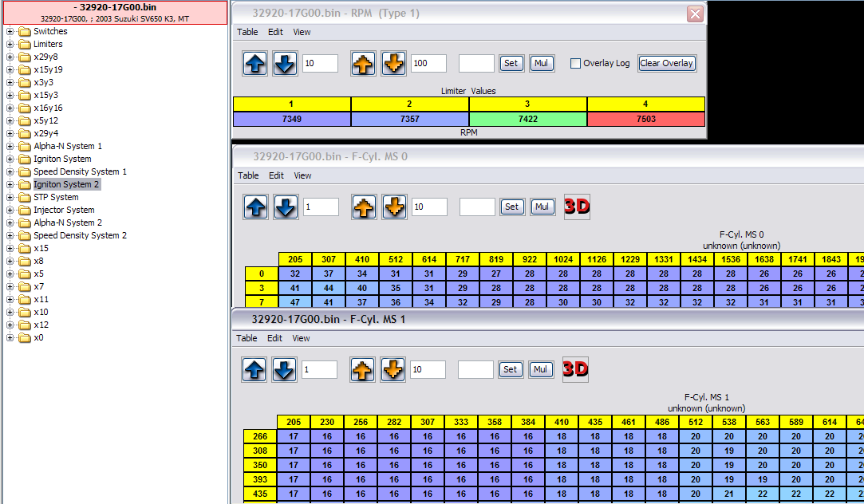Image resolution: width=864 pixels, height=504 pixels.
Task: Open 3D view for F-Cyl. MS 1
Action: (x=575, y=369)
